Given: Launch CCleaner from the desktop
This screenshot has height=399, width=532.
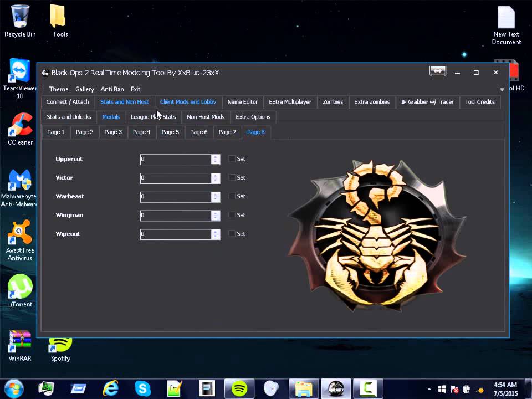Looking at the screenshot, I should click(20, 129).
